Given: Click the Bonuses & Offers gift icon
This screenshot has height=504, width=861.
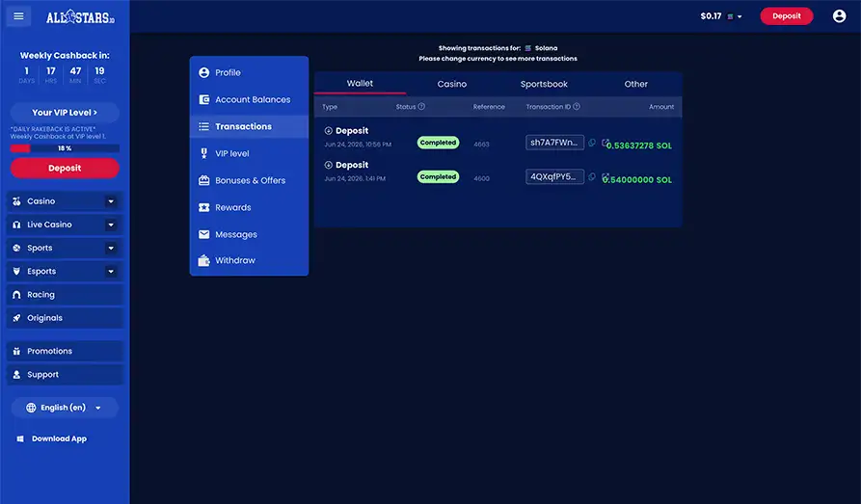Looking at the screenshot, I should point(203,180).
